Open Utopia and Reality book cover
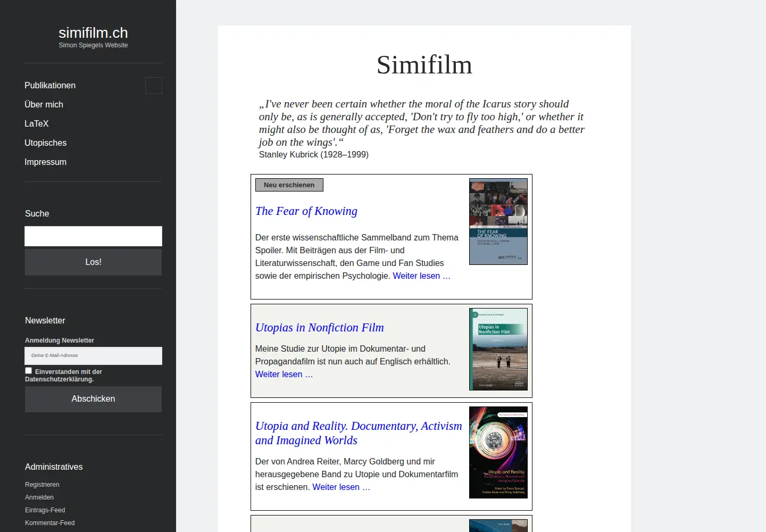This screenshot has height=532, width=766. (498, 453)
